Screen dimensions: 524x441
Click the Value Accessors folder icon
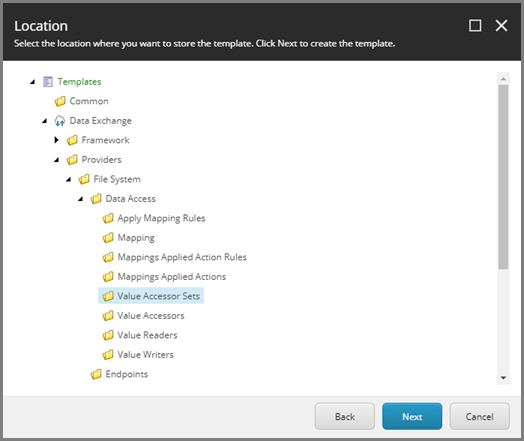click(108, 316)
